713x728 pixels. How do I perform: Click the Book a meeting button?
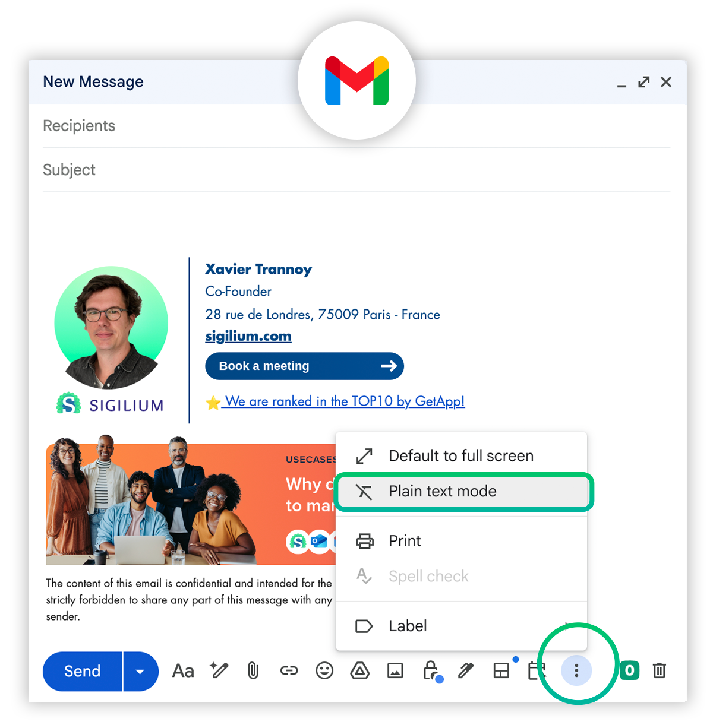pyautogui.click(x=304, y=366)
